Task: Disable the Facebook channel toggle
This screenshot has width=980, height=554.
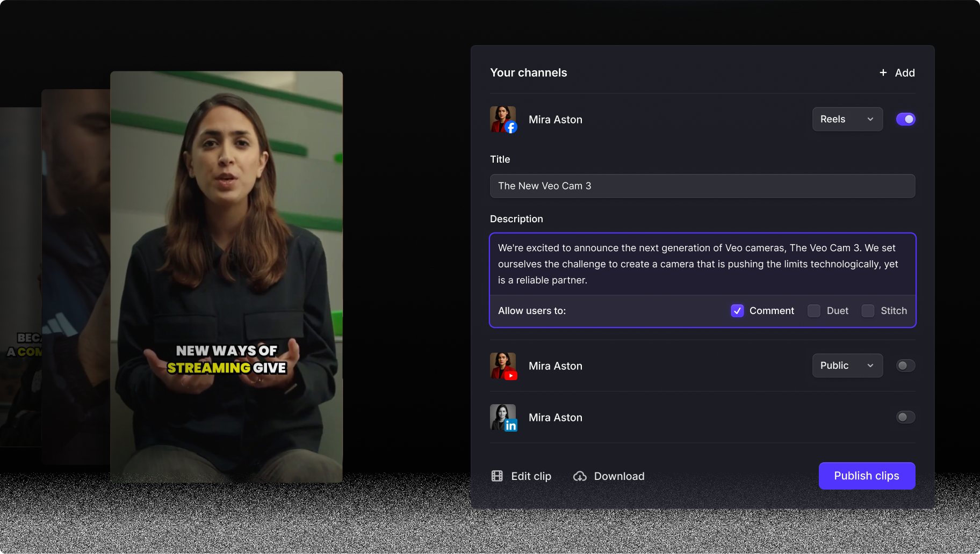Action: [x=905, y=119]
